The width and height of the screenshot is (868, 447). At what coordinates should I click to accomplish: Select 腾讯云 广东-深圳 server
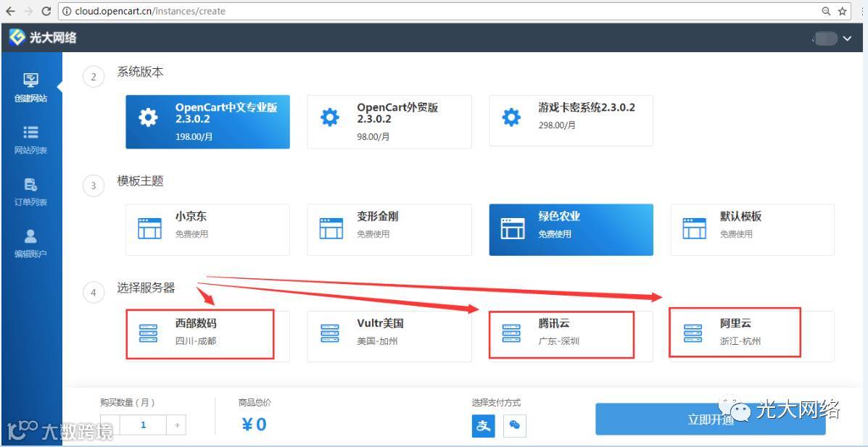click(x=571, y=336)
